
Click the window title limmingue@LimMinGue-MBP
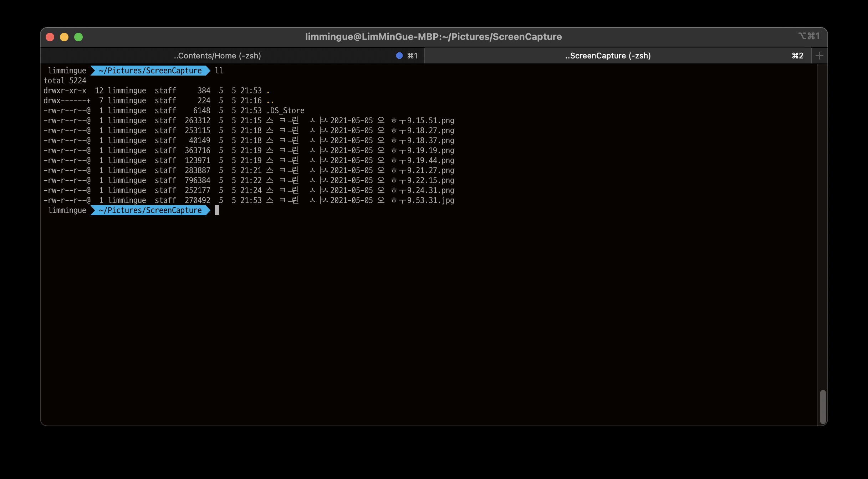click(x=433, y=37)
